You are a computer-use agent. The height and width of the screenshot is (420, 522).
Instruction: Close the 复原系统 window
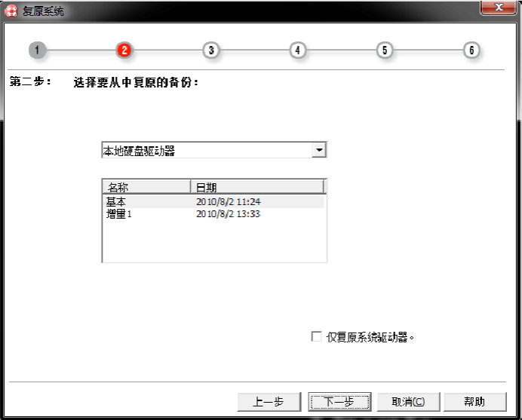(x=498, y=8)
